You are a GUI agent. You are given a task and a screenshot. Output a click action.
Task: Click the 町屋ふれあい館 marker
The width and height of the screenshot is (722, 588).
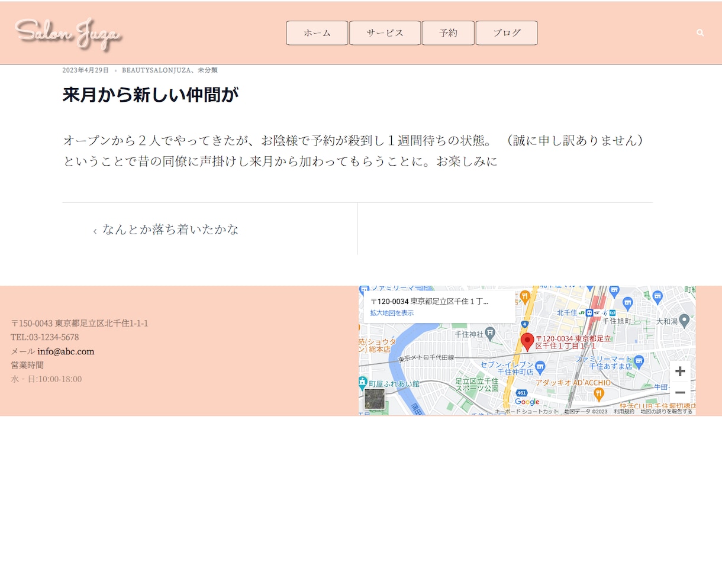tap(363, 383)
